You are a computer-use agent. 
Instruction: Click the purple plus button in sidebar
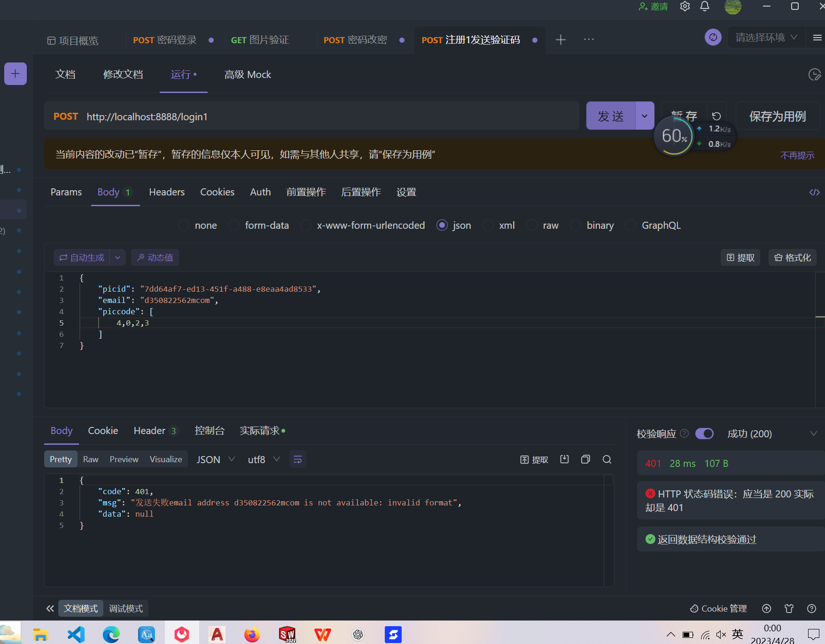(16, 74)
